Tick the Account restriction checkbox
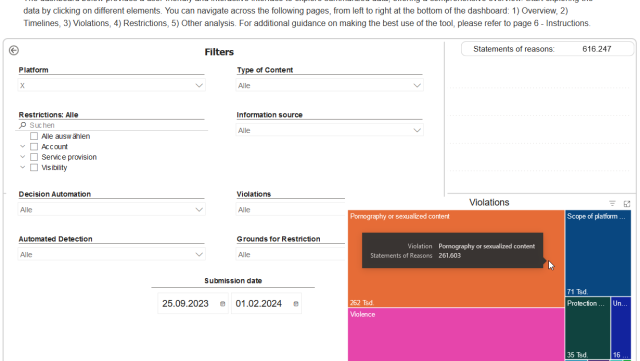The image size is (640, 361). click(34, 147)
